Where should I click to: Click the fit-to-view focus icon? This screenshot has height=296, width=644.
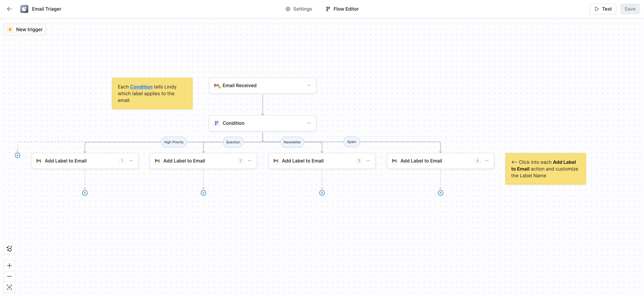pos(9,287)
